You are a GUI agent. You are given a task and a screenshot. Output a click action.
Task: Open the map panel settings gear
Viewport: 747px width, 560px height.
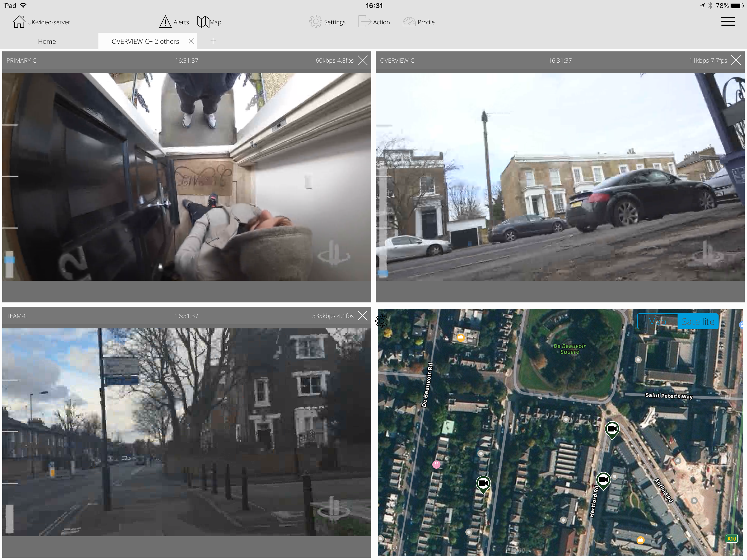tap(382, 321)
